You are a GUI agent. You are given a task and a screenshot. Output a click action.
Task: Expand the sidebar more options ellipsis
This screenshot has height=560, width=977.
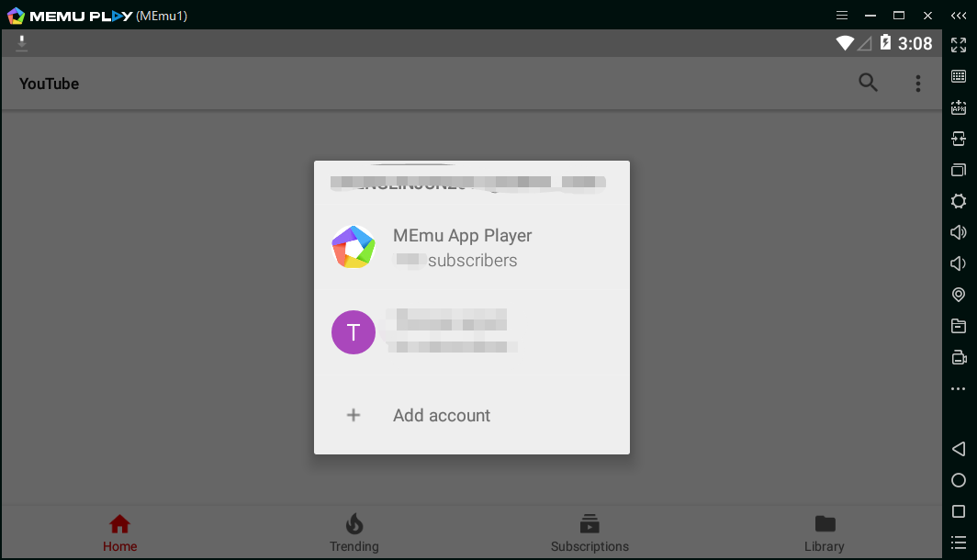959,389
